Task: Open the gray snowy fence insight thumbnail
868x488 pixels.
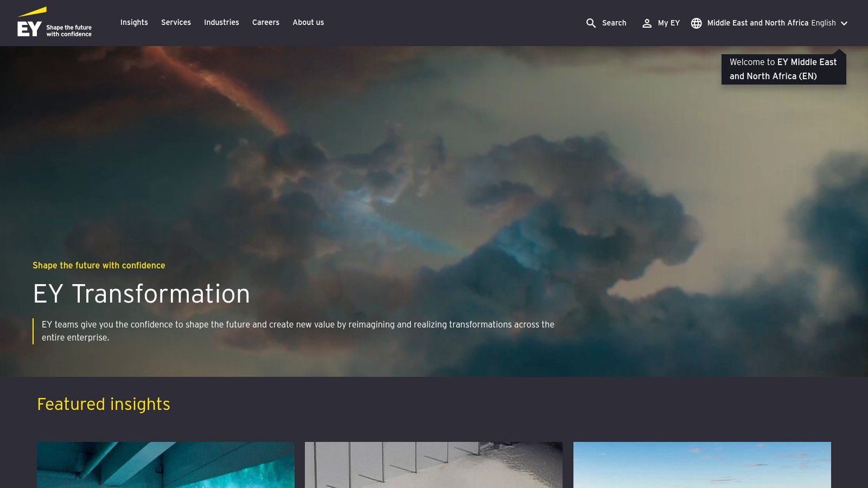Action: coord(433,465)
